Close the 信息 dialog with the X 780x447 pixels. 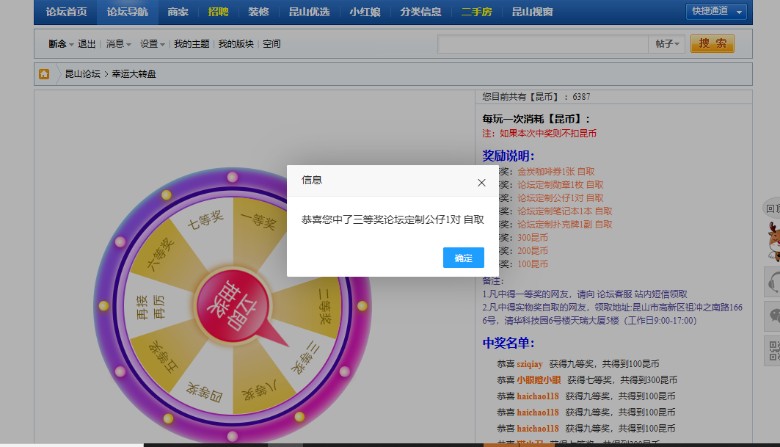click(481, 182)
